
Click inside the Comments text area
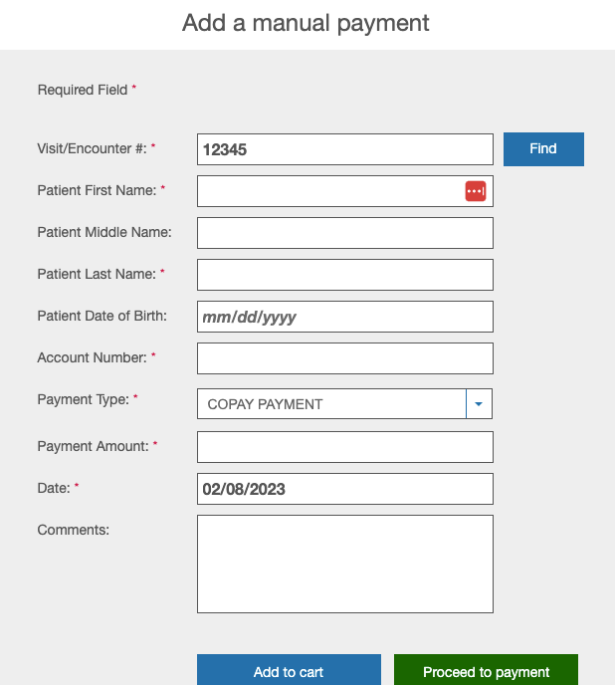click(x=344, y=564)
